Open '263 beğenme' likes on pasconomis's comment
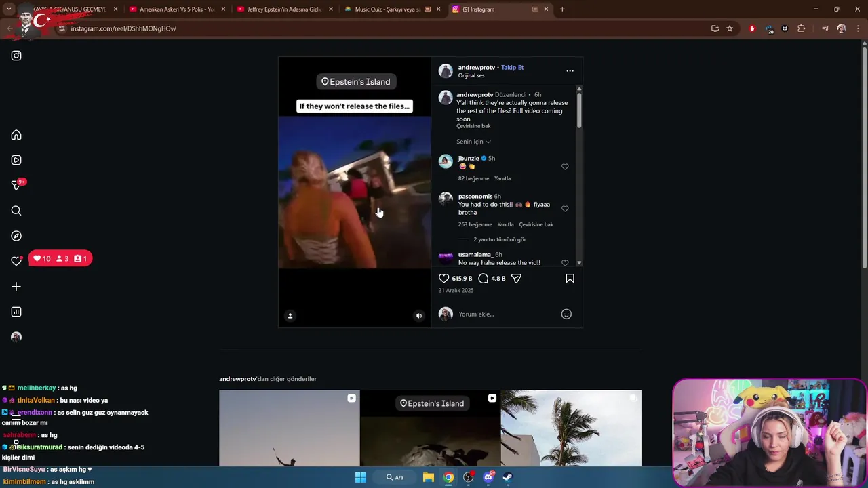Viewport: 868px width, 488px height. pos(475,224)
